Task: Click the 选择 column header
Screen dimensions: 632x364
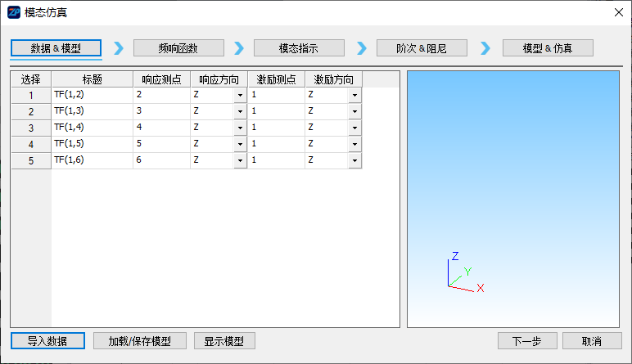Action: (x=31, y=79)
